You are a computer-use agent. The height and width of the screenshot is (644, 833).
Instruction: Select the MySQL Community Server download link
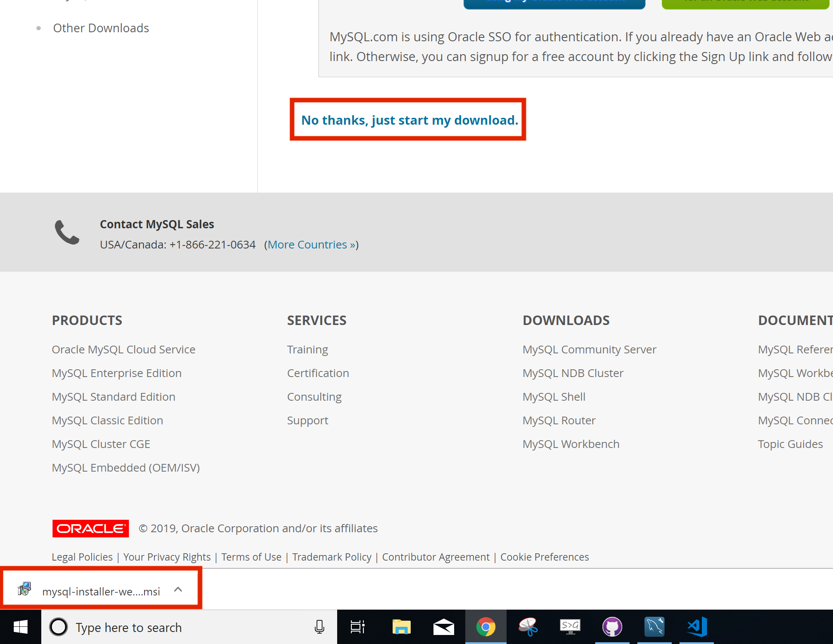590,350
